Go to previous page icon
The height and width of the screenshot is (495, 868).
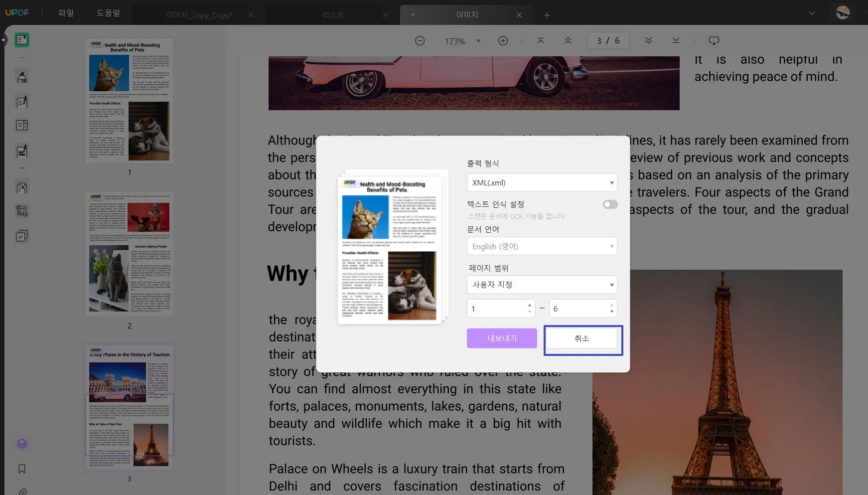tap(568, 40)
